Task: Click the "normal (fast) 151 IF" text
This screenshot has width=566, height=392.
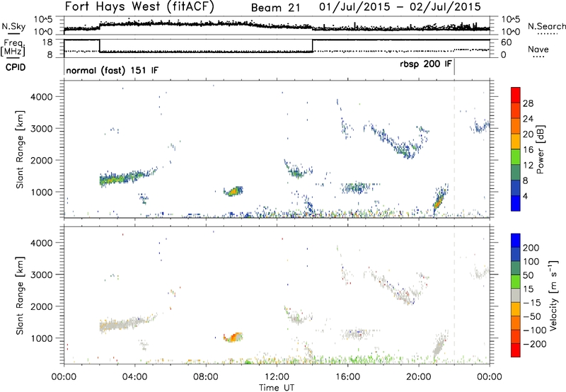Action: tap(112, 70)
